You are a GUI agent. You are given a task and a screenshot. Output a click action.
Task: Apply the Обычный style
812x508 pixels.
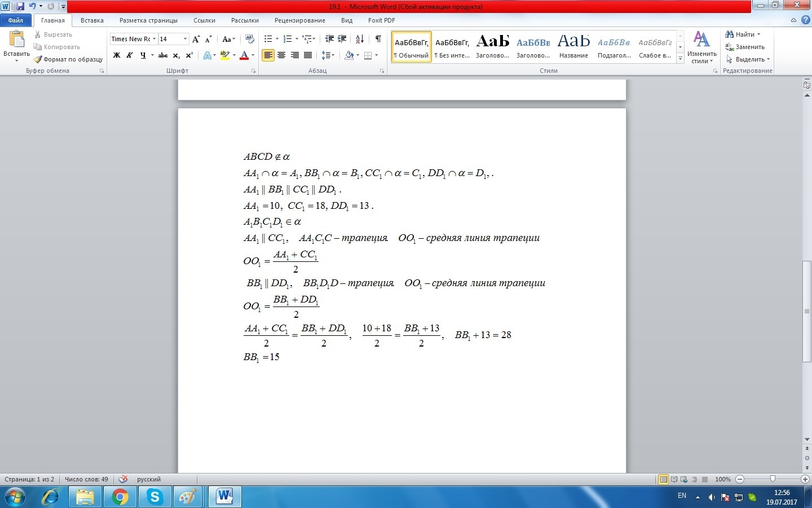point(412,47)
